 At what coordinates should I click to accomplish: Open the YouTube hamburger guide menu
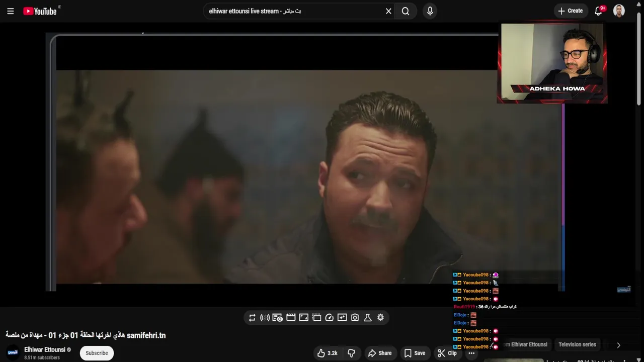[10, 11]
